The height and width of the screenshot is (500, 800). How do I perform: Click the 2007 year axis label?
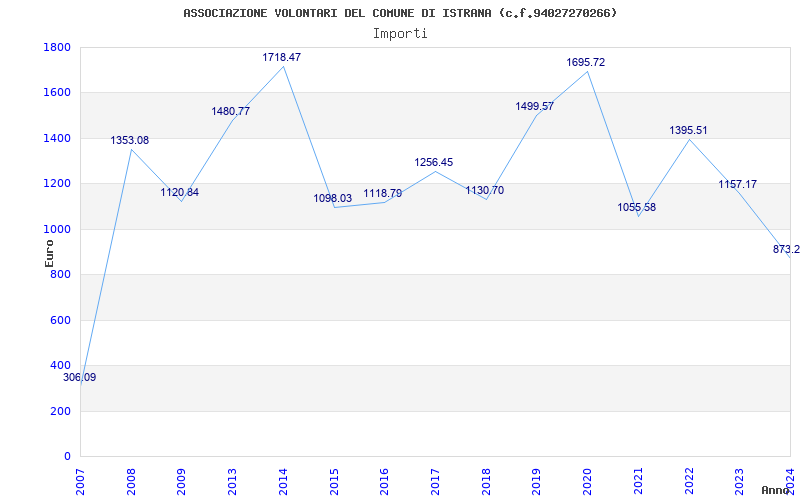(81, 479)
